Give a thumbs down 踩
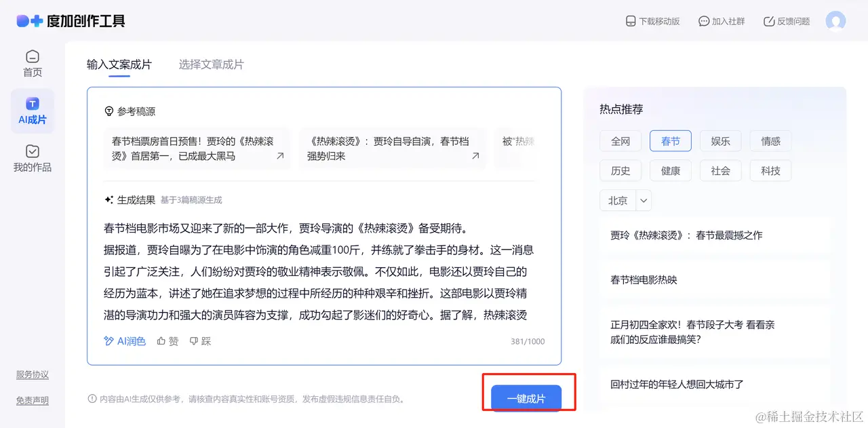The height and width of the screenshot is (428, 868). coord(200,341)
